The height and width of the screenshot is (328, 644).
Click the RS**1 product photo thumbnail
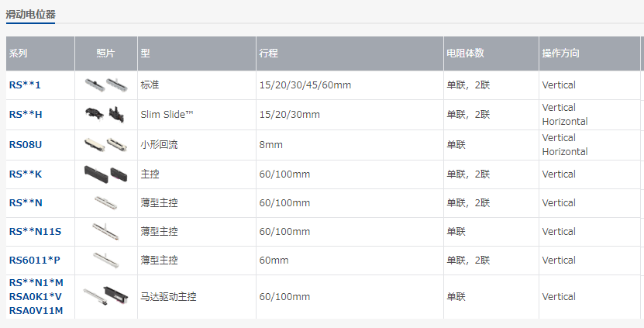105,85
